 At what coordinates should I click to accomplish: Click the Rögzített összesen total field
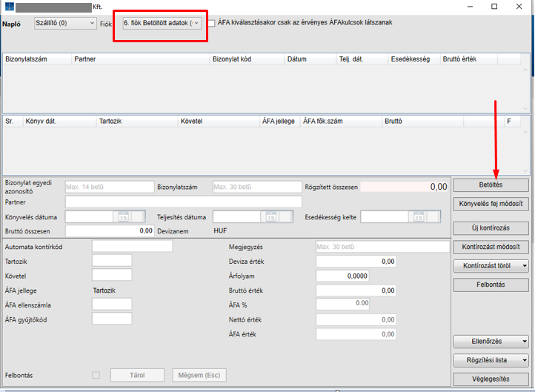[405, 187]
